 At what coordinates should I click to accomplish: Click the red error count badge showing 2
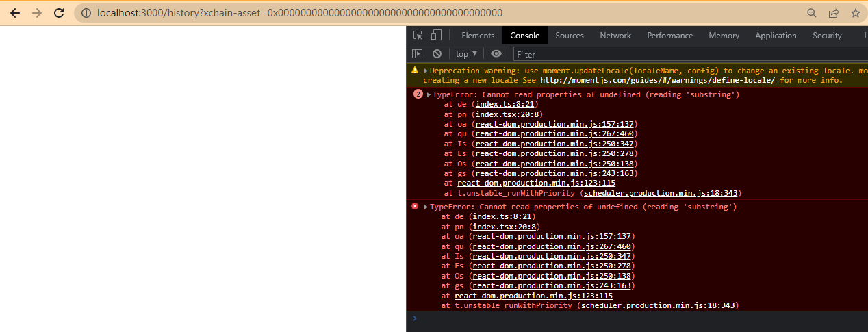tap(418, 94)
